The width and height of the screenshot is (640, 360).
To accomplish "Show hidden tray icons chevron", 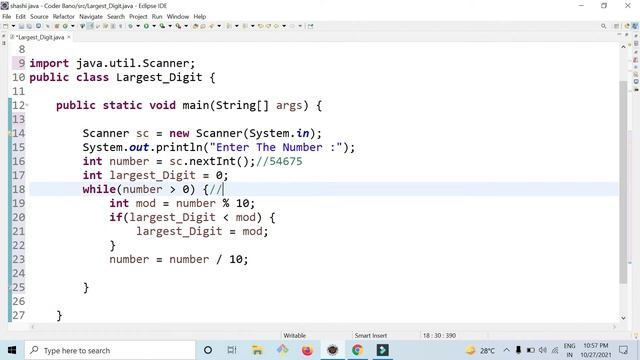I will coord(507,350).
